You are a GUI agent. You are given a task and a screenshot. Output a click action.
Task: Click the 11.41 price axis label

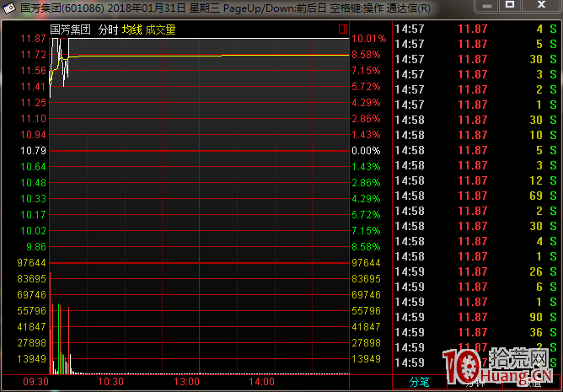[33, 87]
